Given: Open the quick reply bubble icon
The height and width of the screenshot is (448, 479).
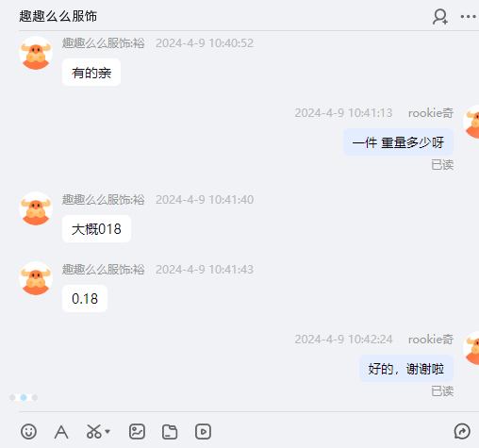Looking at the screenshot, I should [462, 431].
